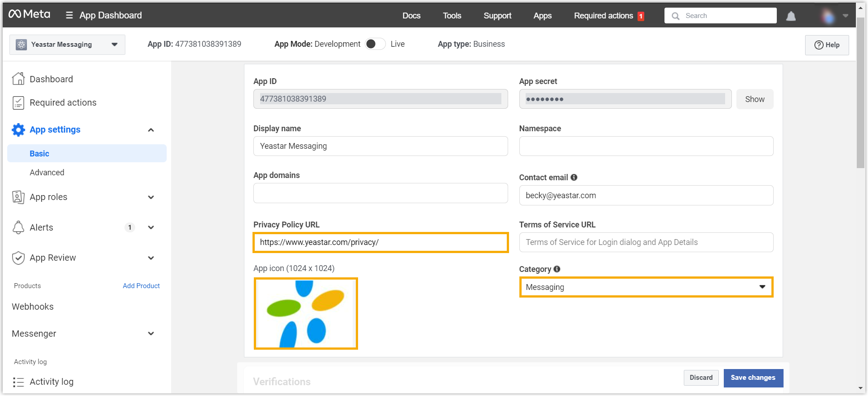This screenshot has height=396, width=868.
Task: Open the notifications bell icon
Action: (x=791, y=16)
